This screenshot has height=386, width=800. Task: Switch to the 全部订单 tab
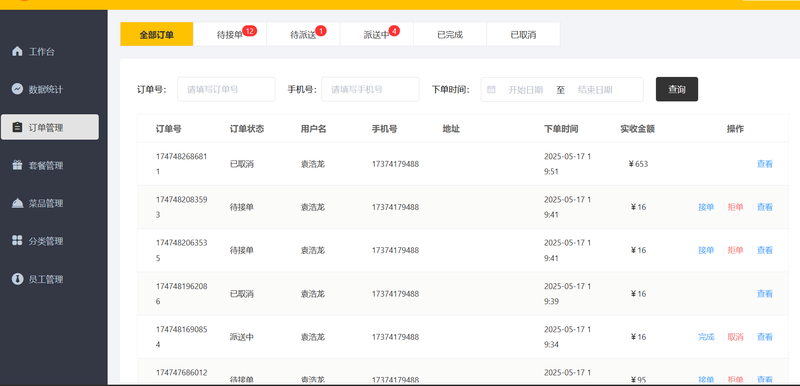(157, 35)
